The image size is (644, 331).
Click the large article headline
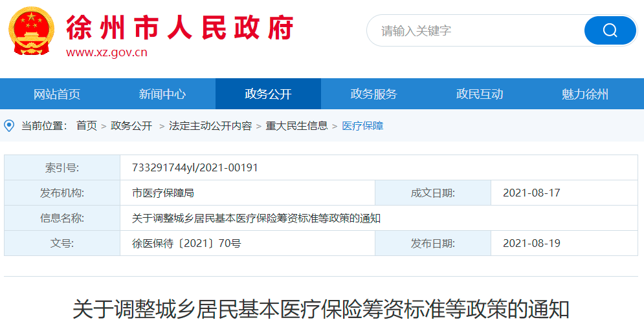click(x=321, y=310)
